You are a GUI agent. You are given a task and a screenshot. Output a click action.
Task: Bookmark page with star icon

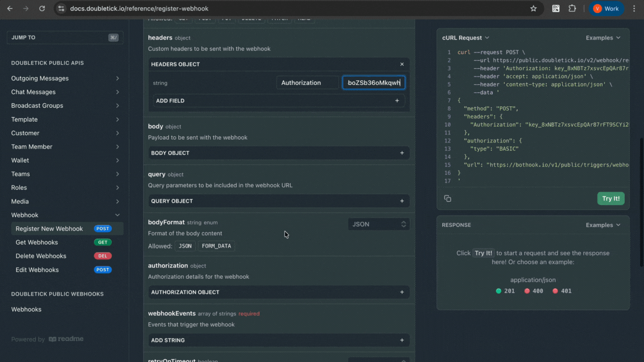coord(533,9)
